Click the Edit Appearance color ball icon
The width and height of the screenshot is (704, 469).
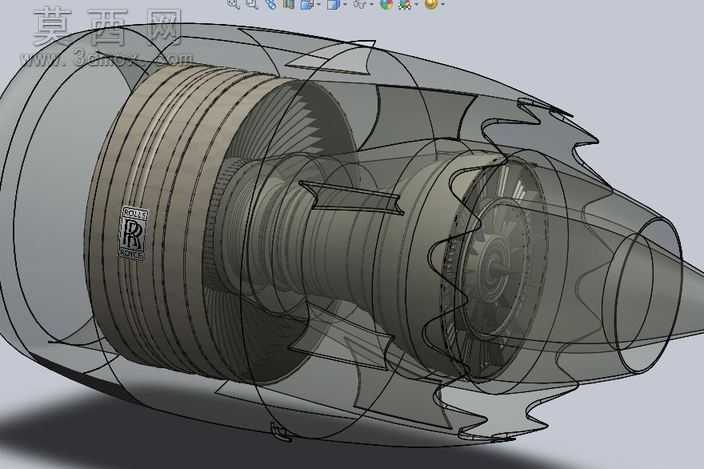pyautogui.click(x=386, y=4)
